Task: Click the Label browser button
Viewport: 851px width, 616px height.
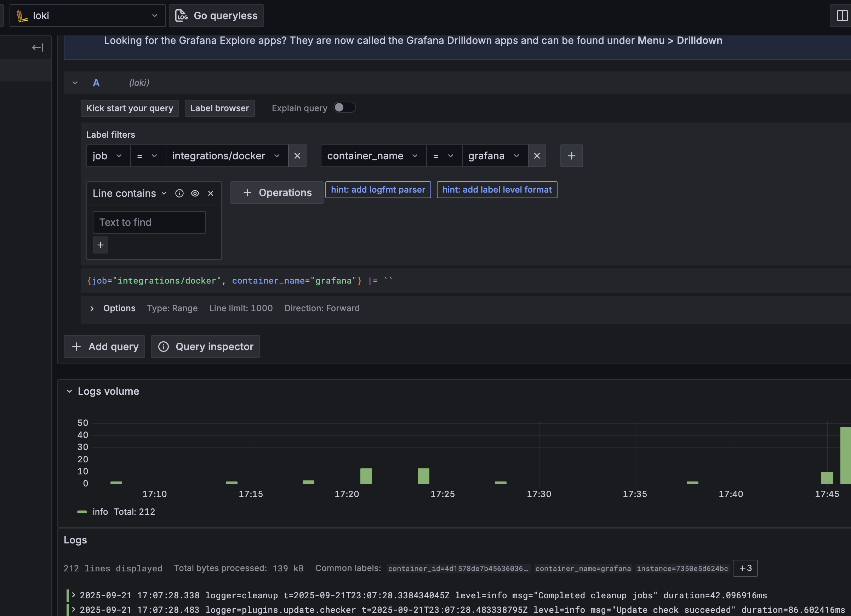Action: (x=219, y=108)
